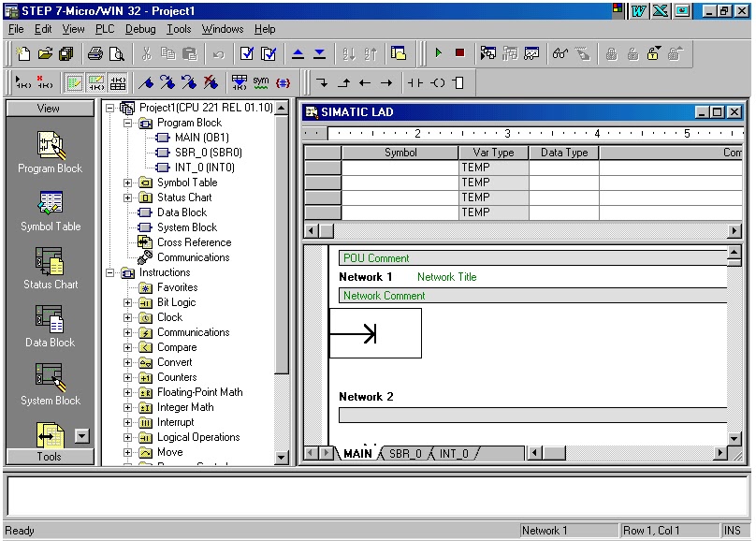
Task: Switch to the INT_0 tab
Action: pyautogui.click(x=454, y=454)
